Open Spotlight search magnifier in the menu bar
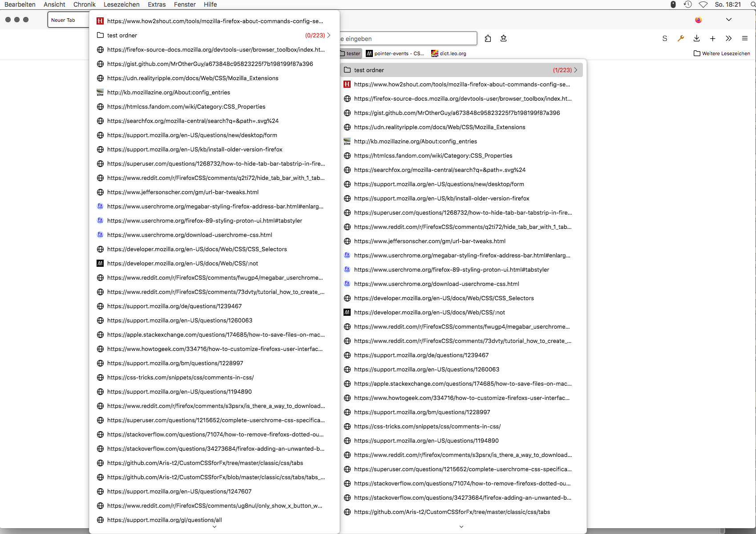 click(753, 4)
